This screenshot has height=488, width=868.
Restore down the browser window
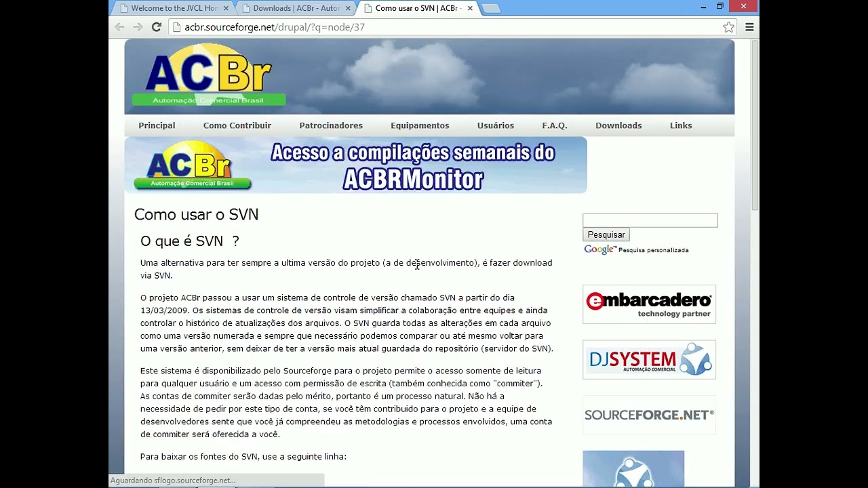[x=720, y=7]
